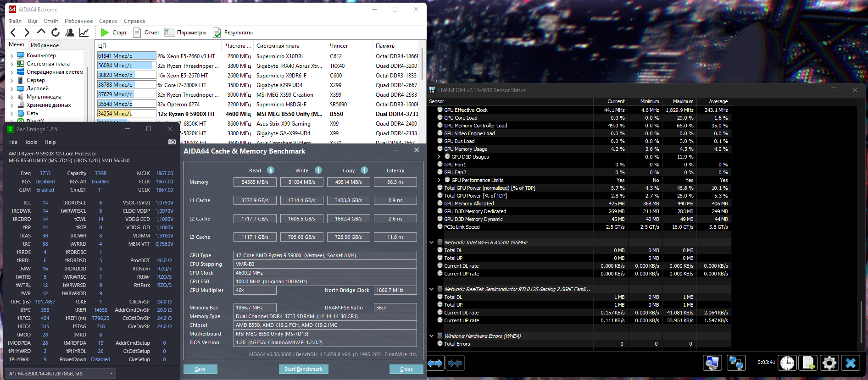Sort results by the Память column
Viewport: 868px width, 380px height.
coord(396,46)
